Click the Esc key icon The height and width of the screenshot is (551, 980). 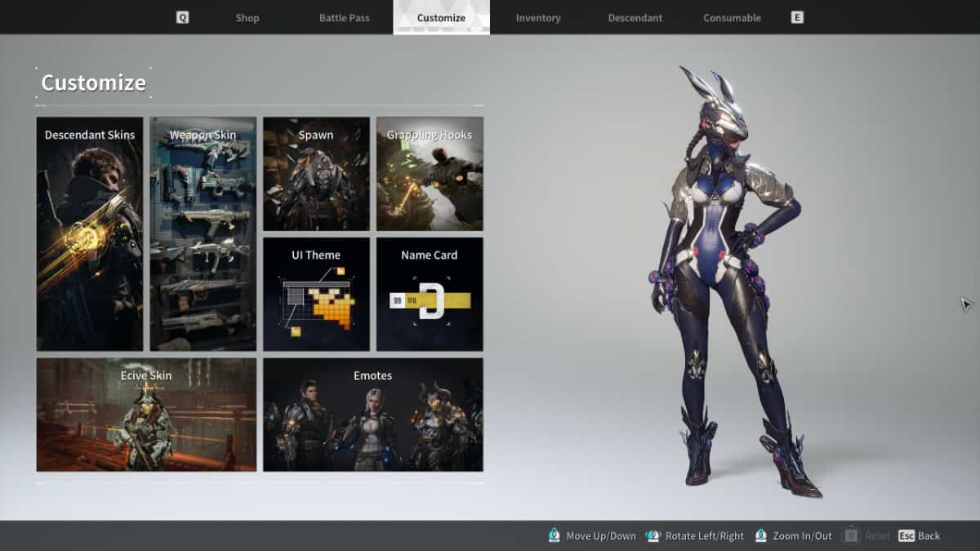906,535
